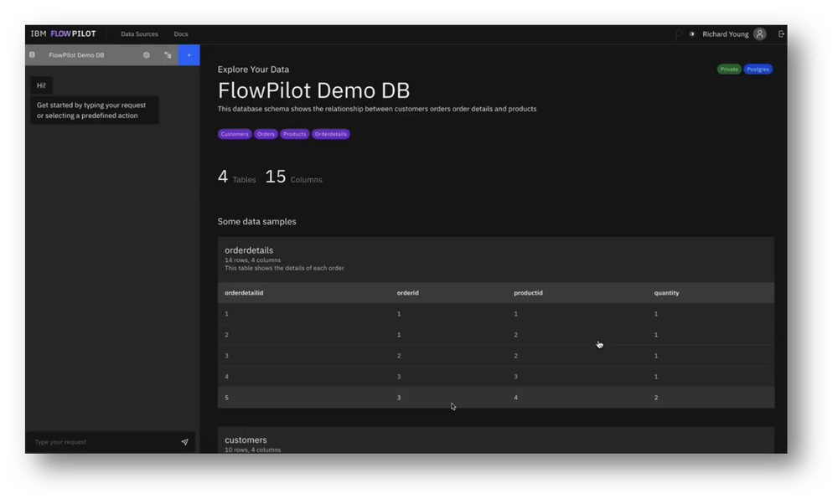This screenshot has width=838, height=504.
Task: Click the '14 rows, 4 columns' text
Action: click(x=253, y=260)
